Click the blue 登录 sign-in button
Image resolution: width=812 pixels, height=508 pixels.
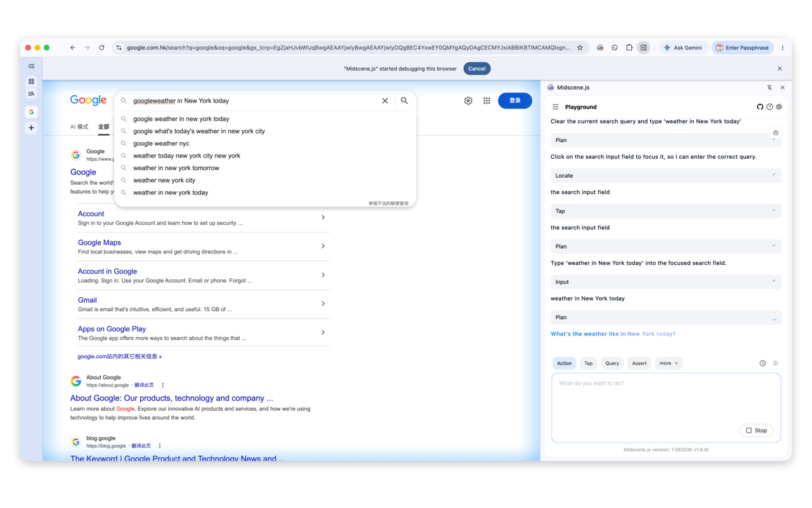(x=515, y=100)
